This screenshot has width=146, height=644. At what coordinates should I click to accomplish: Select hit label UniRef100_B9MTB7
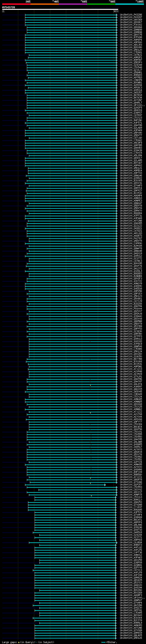coord(131,60)
